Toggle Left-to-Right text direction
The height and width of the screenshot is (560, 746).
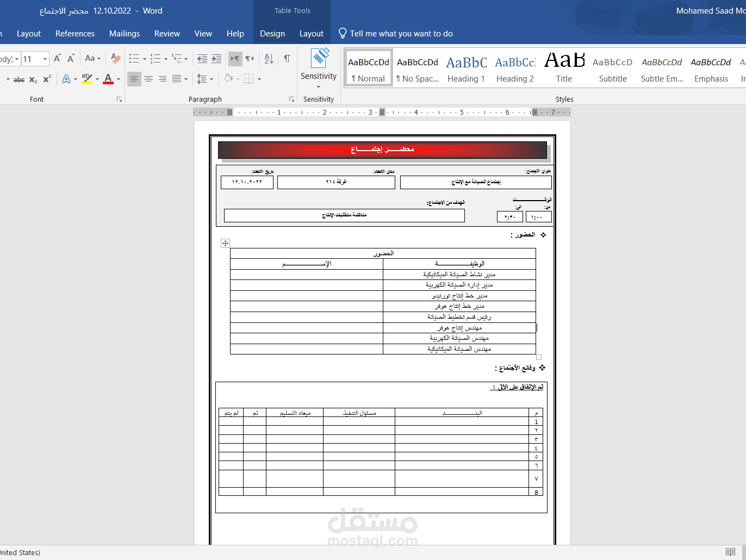235,59
